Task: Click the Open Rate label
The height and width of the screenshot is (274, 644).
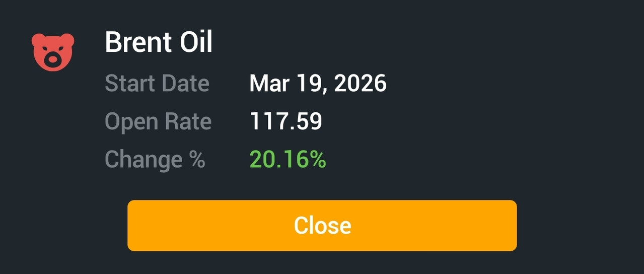Action: pos(158,122)
